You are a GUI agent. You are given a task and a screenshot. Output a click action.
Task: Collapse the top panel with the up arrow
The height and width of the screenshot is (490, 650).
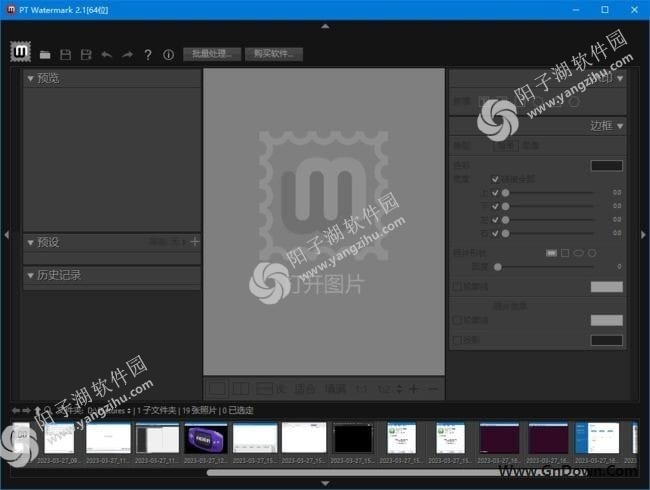click(x=325, y=26)
